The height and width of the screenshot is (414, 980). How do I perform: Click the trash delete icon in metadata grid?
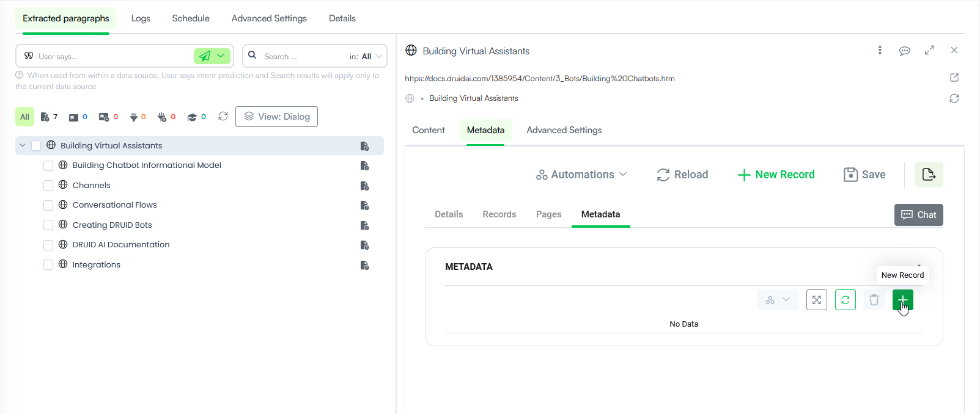pyautogui.click(x=874, y=300)
